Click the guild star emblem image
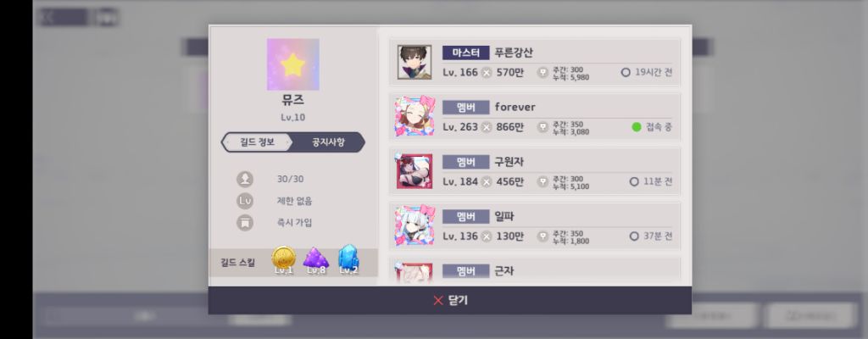Image resolution: width=868 pixels, height=339 pixels. (292, 64)
